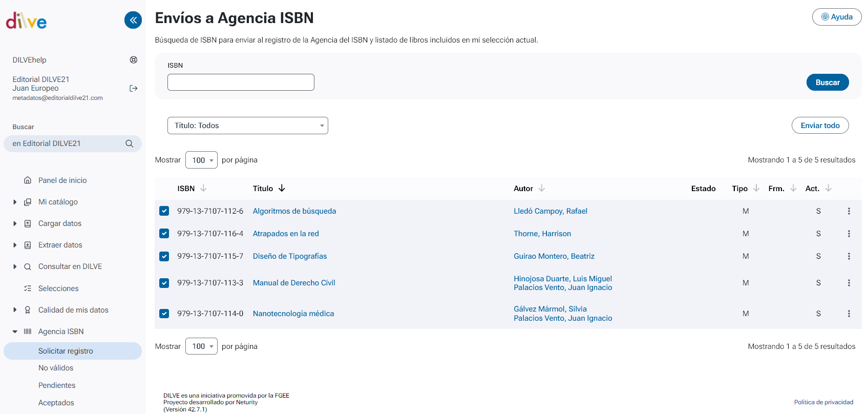This screenshot has width=868, height=414.
Task: Sort by Tipo column arrow
Action: click(756, 188)
